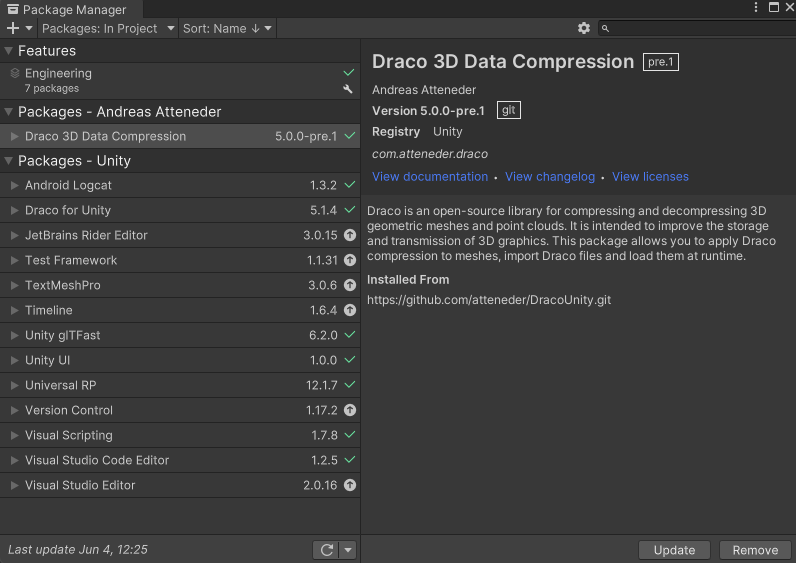Viewport: 796px width, 563px height.
Task: Click the Engineering installed checkmark icon
Action: coord(349,73)
